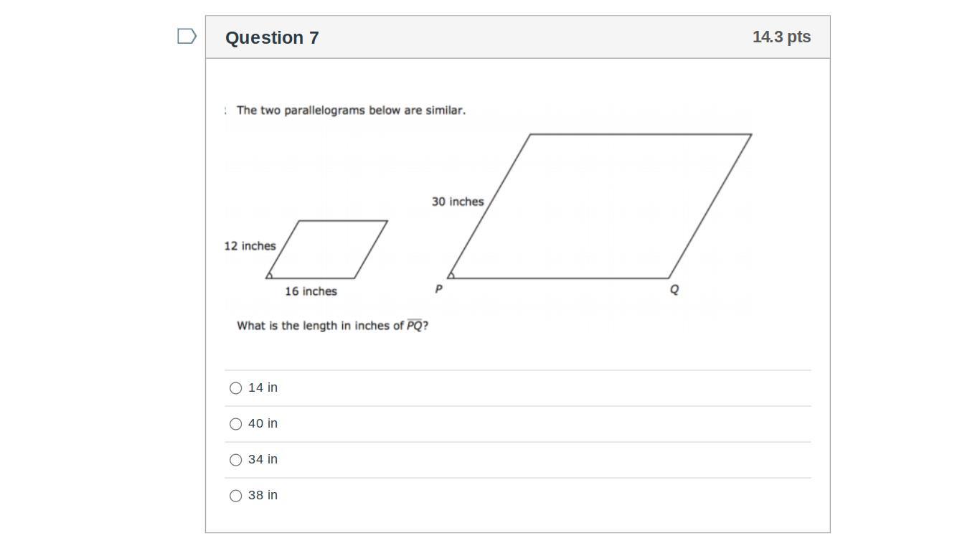Flag Question 7 with the bookmark icon
The width and height of the screenshot is (980, 551).
(187, 37)
